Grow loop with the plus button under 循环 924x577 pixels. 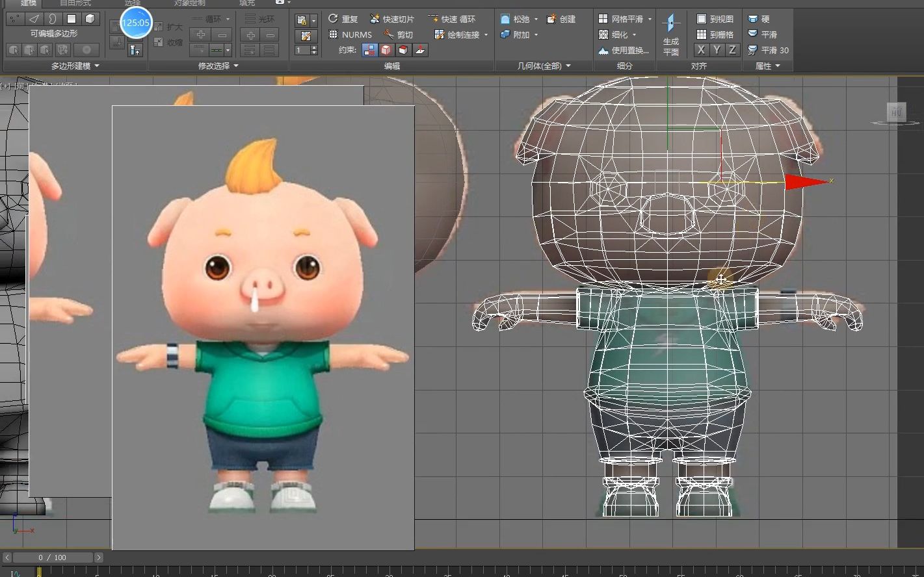(x=201, y=34)
